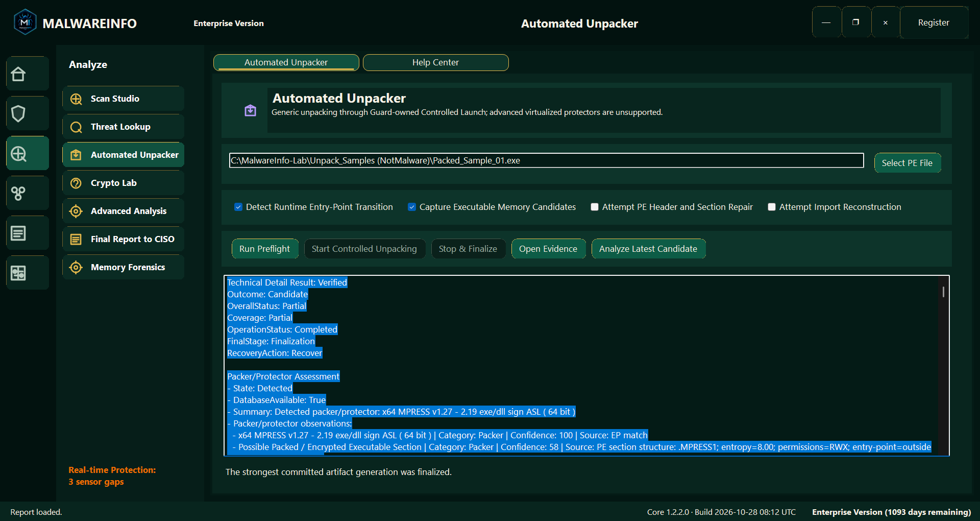The height and width of the screenshot is (521, 980).
Task: Switch to the Automated Unpacker tab
Action: tap(286, 62)
